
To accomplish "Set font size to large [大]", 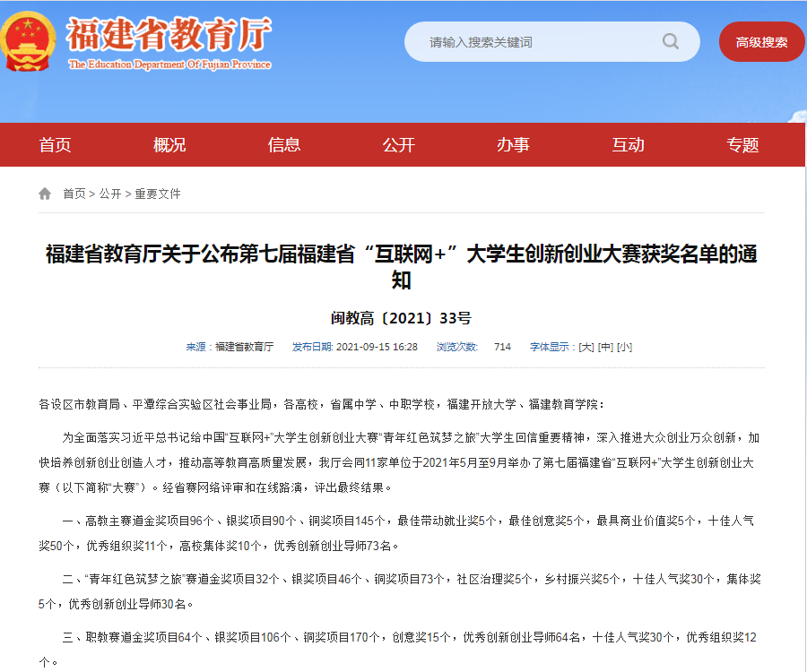I will (586, 347).
